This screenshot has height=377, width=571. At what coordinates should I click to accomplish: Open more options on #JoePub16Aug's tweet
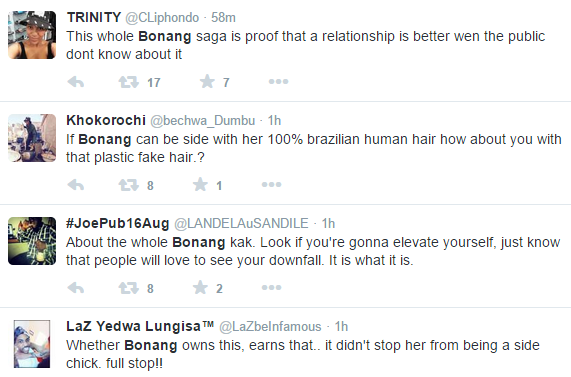coord(272,288)
